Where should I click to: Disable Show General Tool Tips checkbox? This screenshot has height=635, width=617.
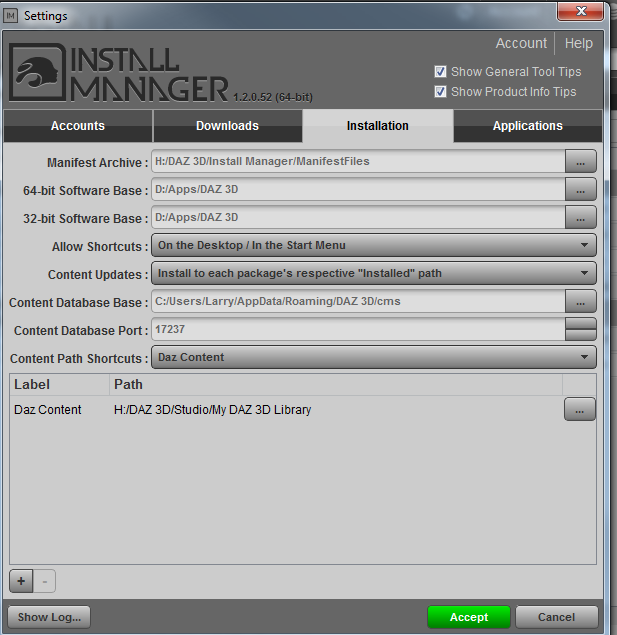pos(440,72)
